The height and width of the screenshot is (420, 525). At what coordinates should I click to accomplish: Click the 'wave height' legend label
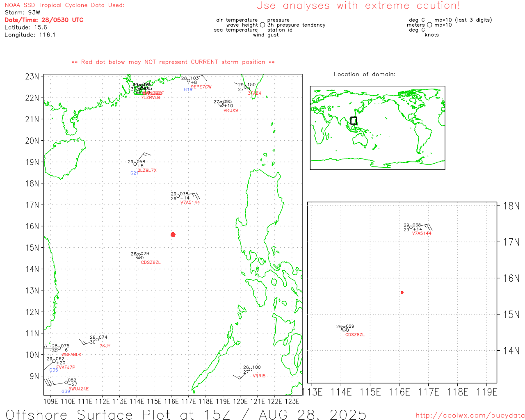pos(242,25)
